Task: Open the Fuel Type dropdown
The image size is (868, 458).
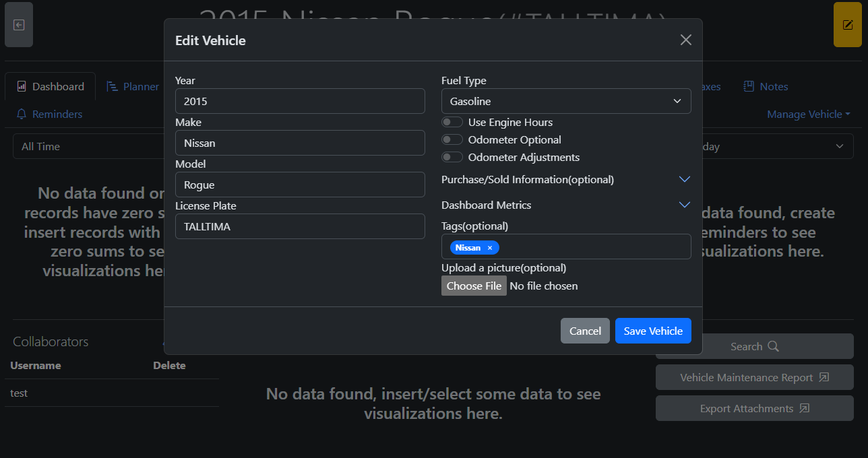Action: (x=566, y=101)
